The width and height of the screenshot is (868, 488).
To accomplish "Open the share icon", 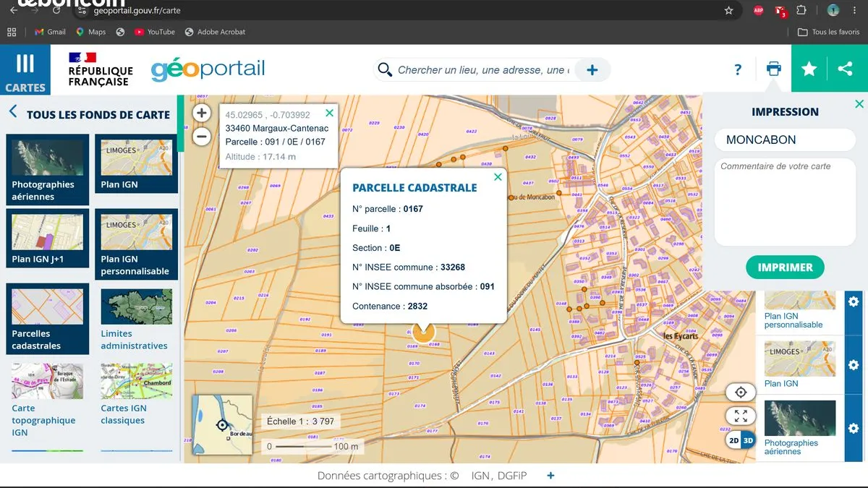I will (845, 69).
